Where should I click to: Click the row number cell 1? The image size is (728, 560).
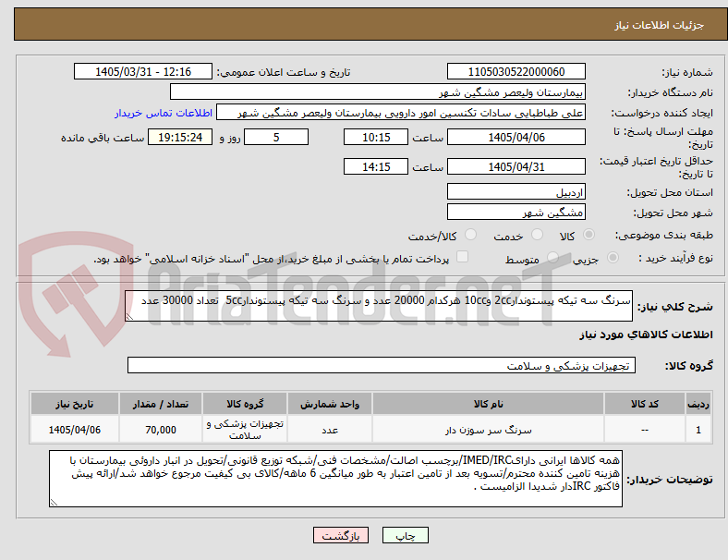tap(698, 430)
